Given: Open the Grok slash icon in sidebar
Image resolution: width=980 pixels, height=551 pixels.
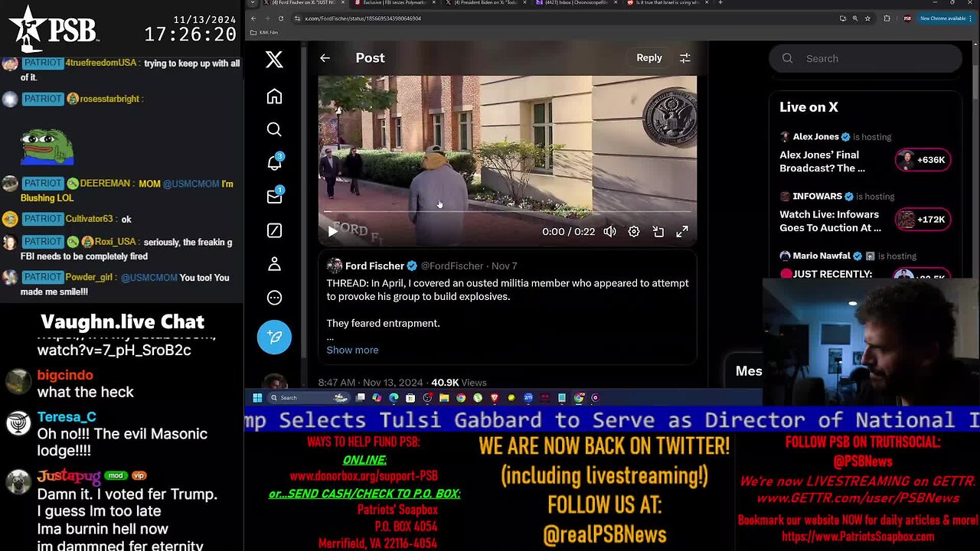Looking at the screenshot, I should pos(274,230).
